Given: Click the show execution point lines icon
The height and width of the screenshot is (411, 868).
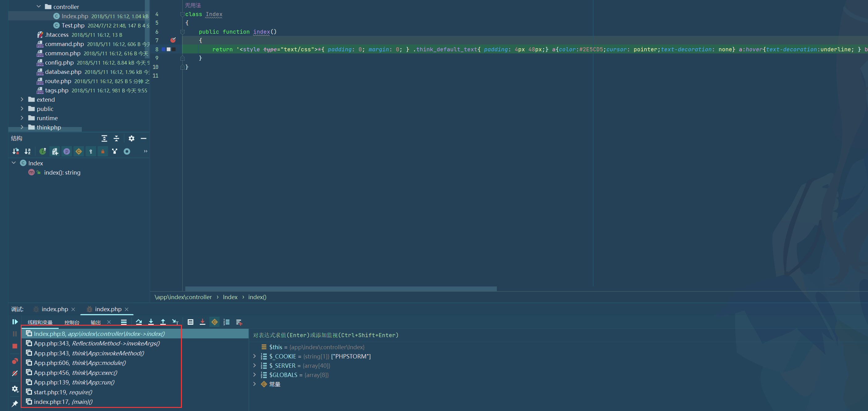Looking at the screenshot, I should (x=124, y=322).
